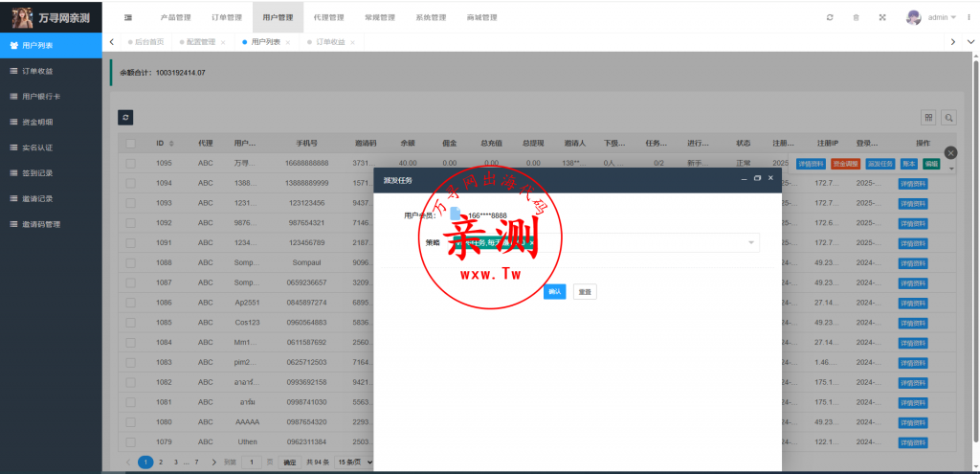Image resolution: width=980 pixels, height=474 pixels.
Task: Close the 用户列表 tab with its X
Action: [x=287, y=42]
